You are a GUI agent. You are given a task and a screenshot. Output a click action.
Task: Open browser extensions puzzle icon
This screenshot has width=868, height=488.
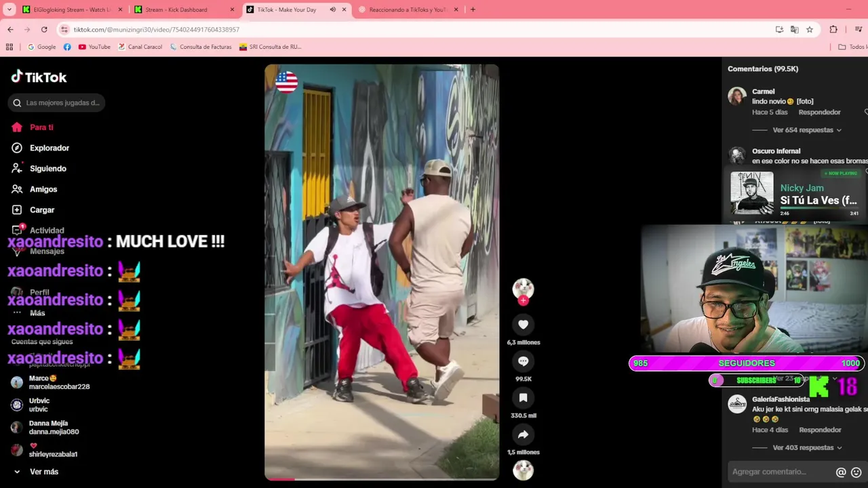[833, 30]
